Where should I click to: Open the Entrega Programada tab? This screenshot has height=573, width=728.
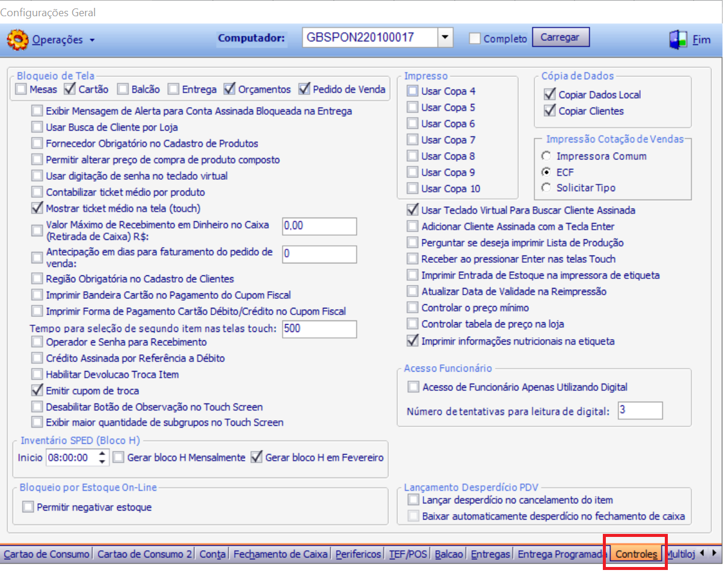[x=562, y=554]
